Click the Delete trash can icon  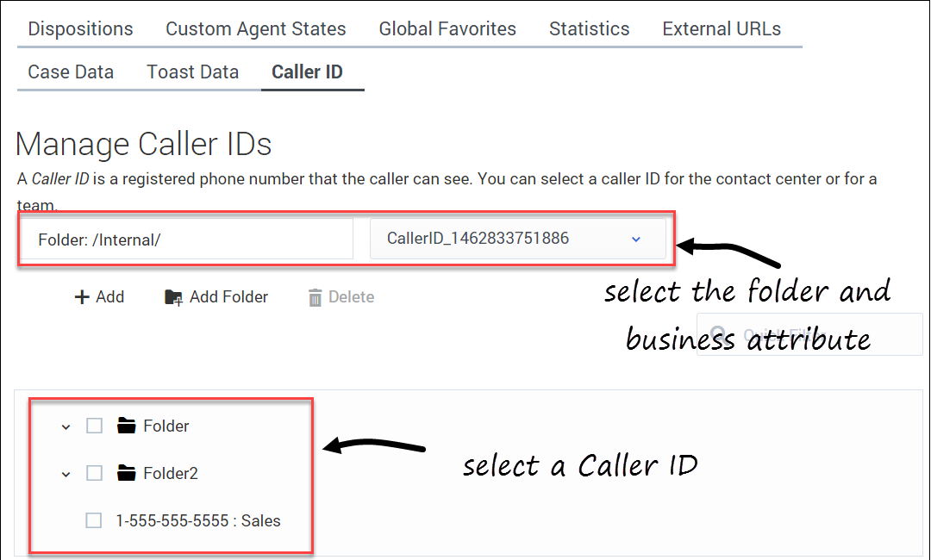[316, 297]
